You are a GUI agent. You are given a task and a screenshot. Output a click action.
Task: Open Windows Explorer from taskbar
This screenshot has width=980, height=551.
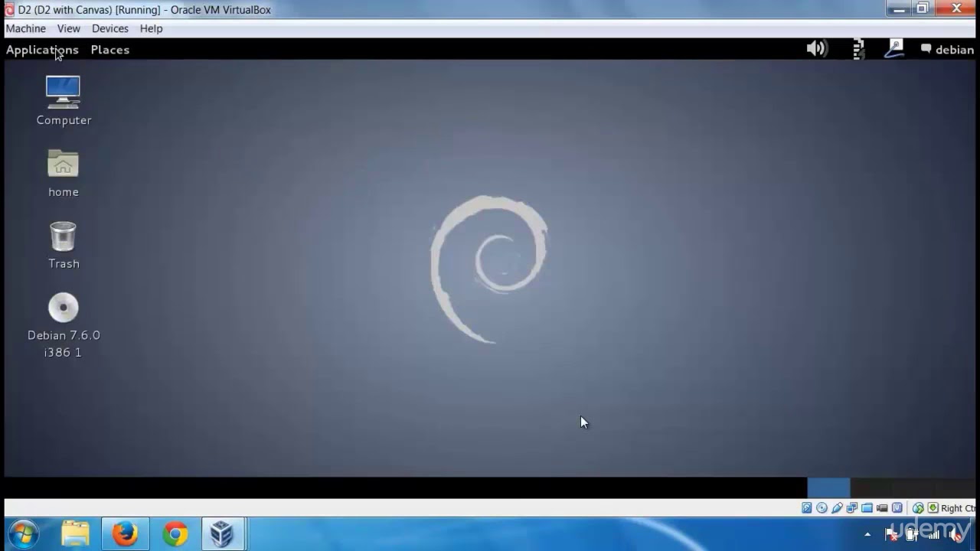75,533
